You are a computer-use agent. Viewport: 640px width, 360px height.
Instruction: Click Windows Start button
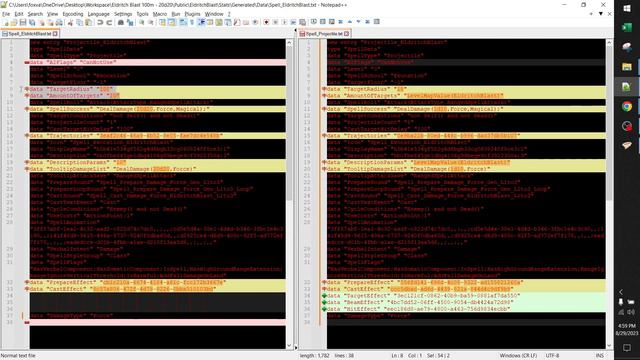[x=627, y=8]
